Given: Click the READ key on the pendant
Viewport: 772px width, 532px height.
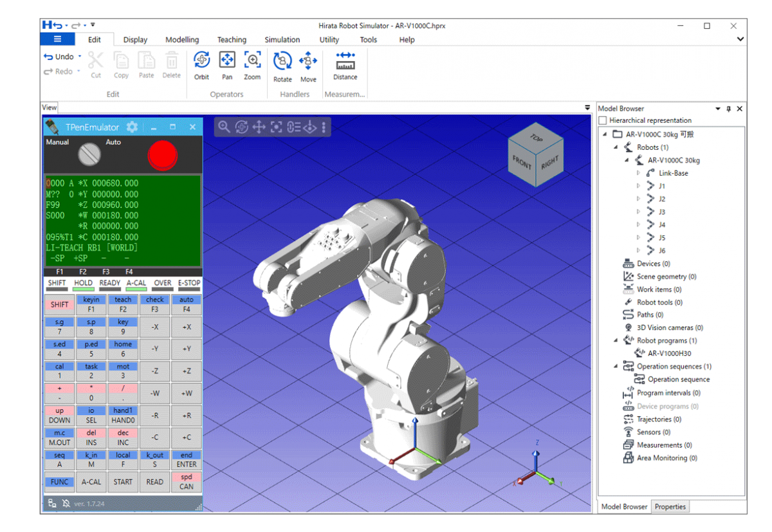Looking at the screenshot, I should point(155,482).
